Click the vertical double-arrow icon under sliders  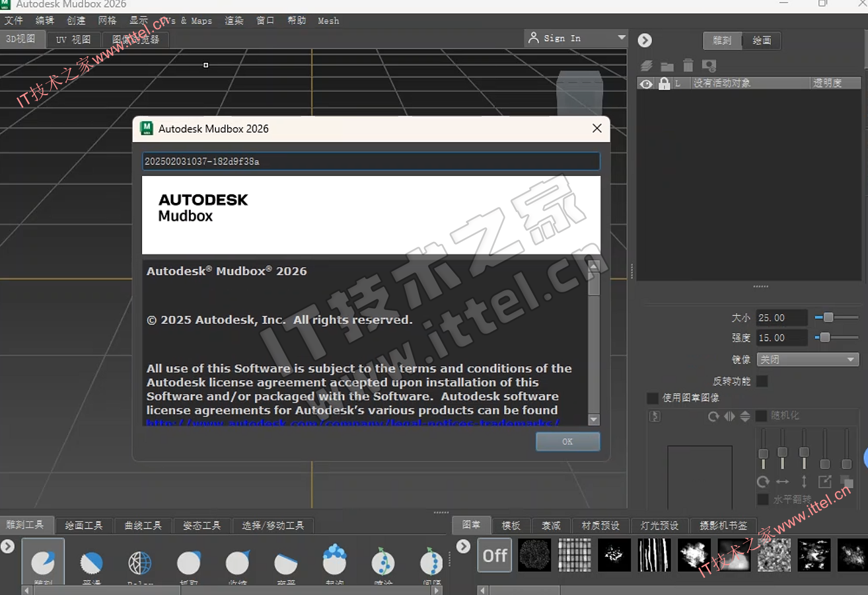[x=804, y=482]
